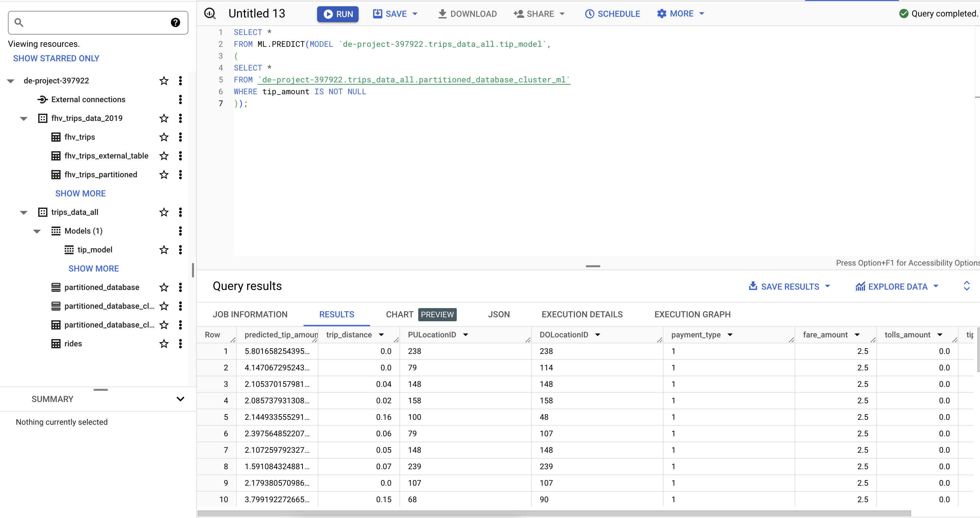The width and height of the screenshot is (980, 518).
Task: Click the explorer-summary split handle
Action: (x=101, y=390)
